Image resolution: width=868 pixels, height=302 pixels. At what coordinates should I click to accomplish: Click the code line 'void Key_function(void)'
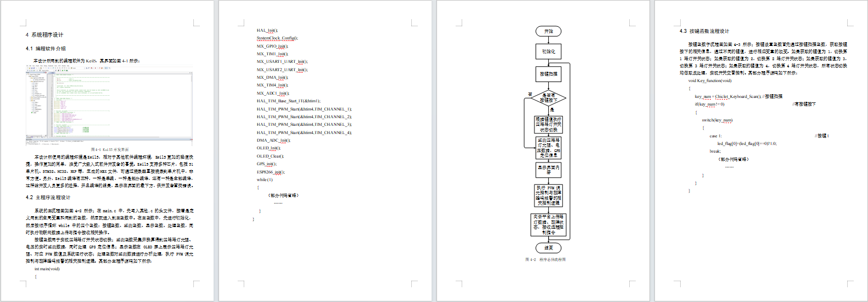710,80
